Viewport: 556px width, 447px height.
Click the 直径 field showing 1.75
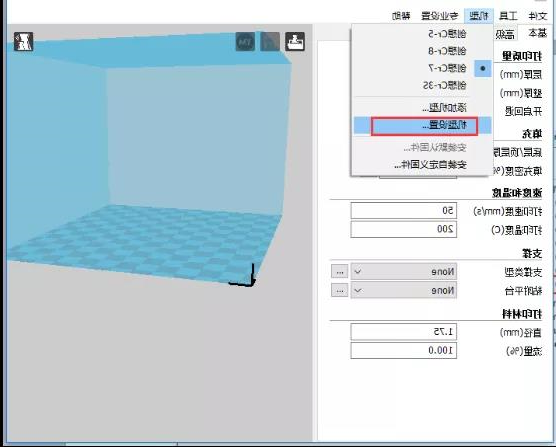404,332
